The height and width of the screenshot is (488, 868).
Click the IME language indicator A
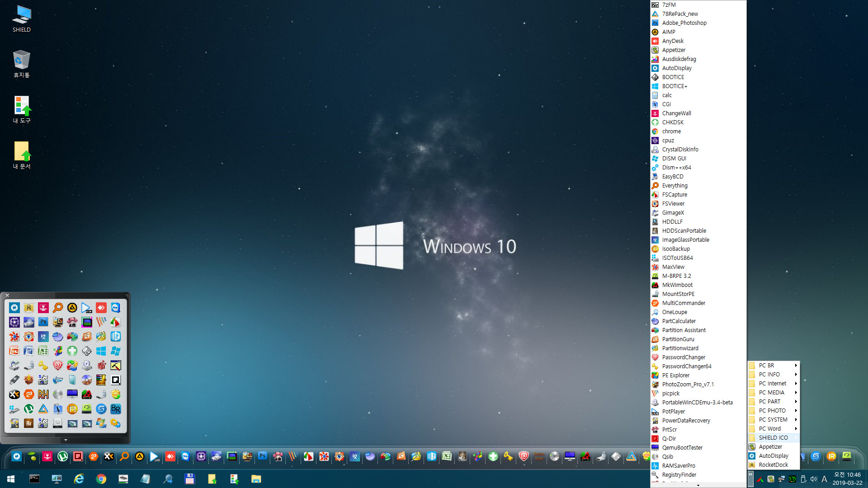pos(824,479)
